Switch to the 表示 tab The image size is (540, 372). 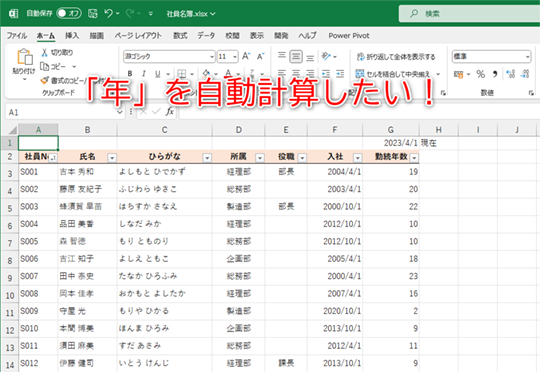click(257, 35)
